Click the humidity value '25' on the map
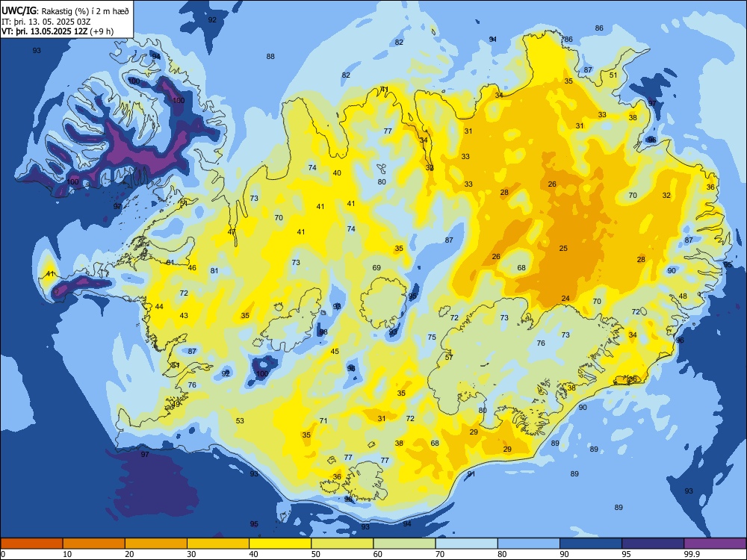This screenshot has height=560, width=747. point(563,249)
